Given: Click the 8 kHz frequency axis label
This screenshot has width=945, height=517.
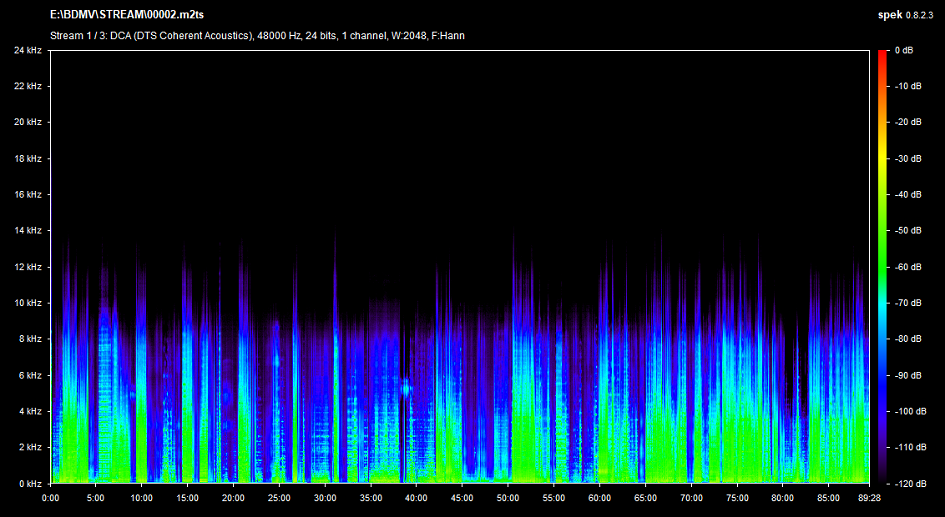Looking at the screenshot, I should (x=29, y=339).
